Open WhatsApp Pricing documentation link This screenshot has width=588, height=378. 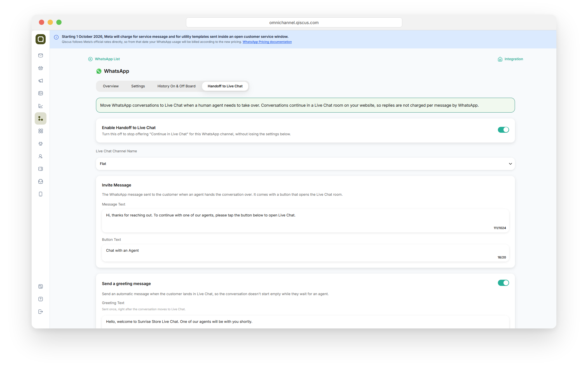[267, 42]
